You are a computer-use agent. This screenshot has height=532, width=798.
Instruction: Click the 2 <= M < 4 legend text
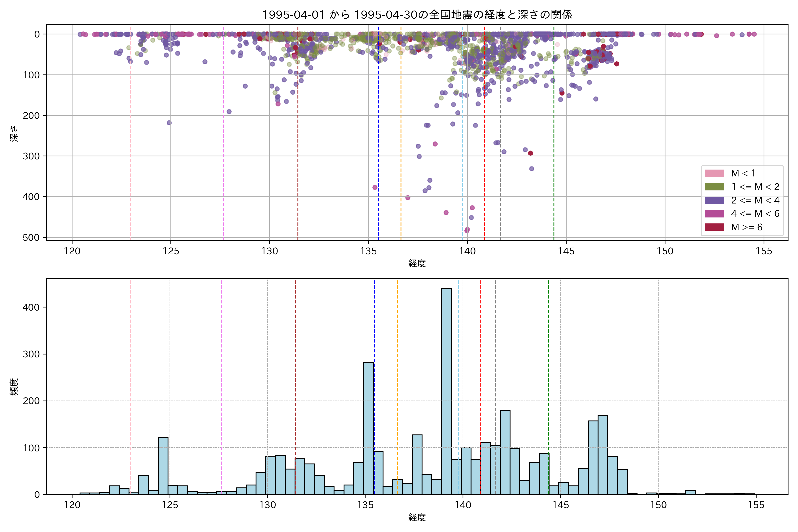[x=755, y=201]
